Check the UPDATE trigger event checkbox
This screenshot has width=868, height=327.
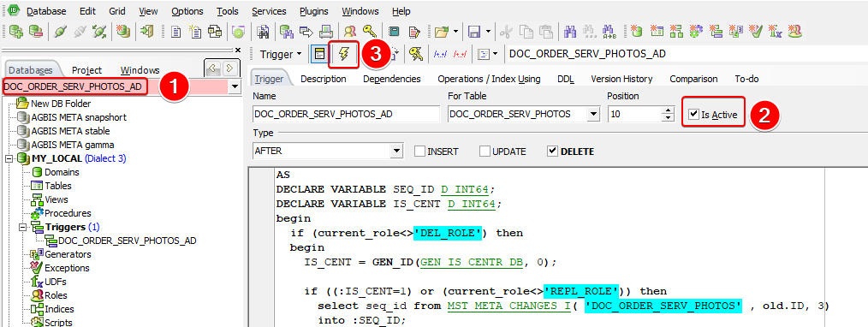(485, 151)
